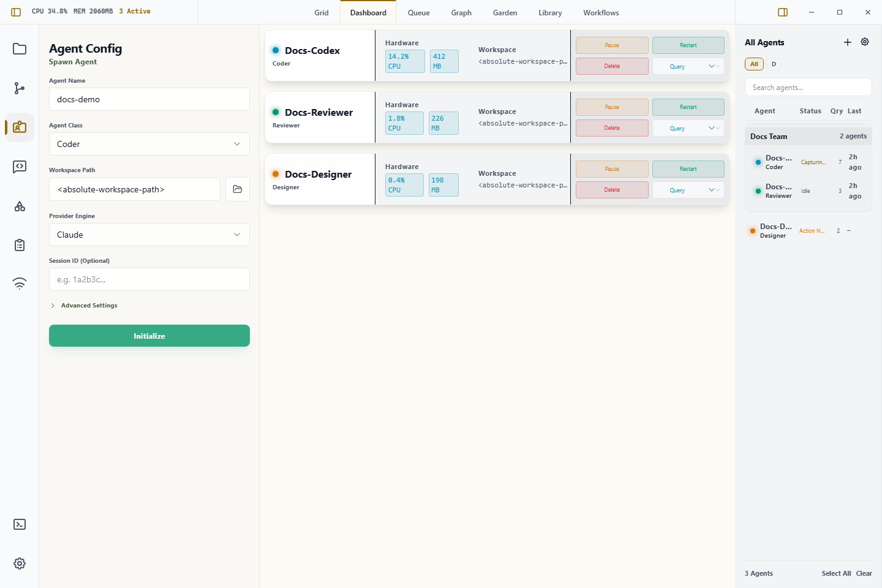Select Docs-Designer row in agents list

(x=809, y=231)
